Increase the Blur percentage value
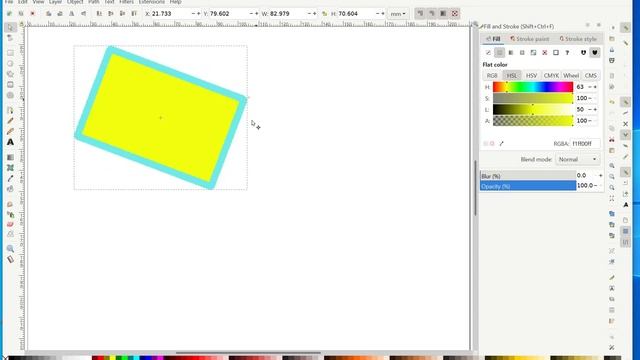The width and height of the screenshot is (640, 360). 600,176
